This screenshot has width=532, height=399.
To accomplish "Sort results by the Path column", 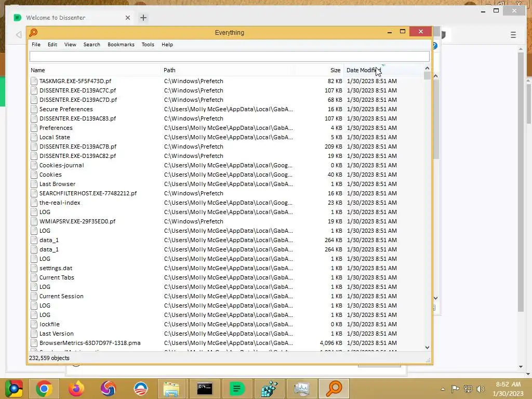I will pos(228,70).
